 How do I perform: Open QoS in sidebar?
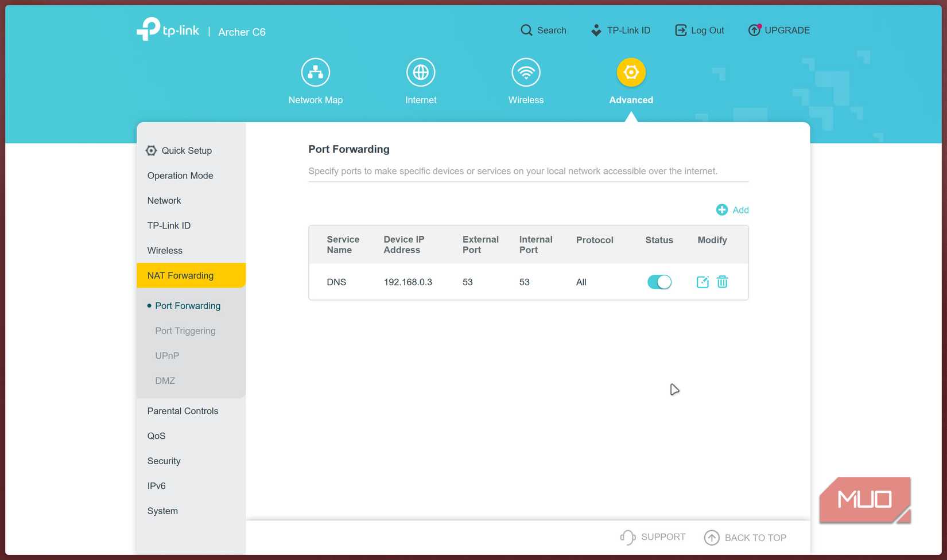pyautogui.click(x=156, y=436)
